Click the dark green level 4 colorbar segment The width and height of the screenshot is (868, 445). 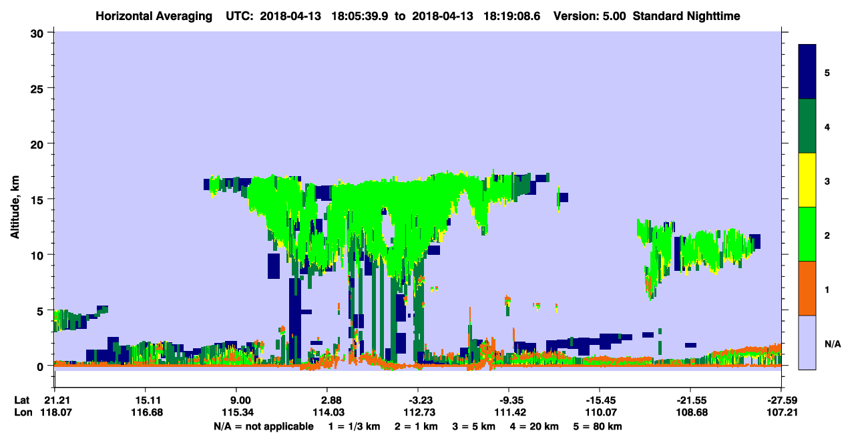pos(807,126)
